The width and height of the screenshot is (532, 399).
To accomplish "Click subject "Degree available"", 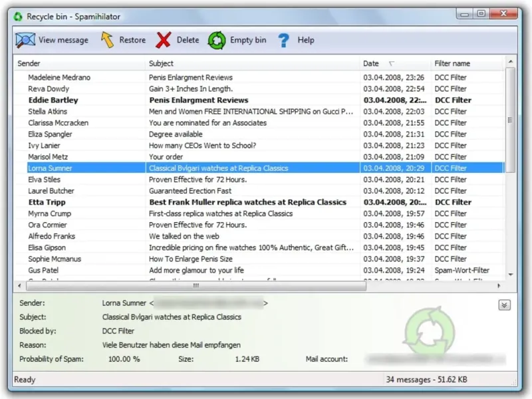I will click(x=176, y=134).
